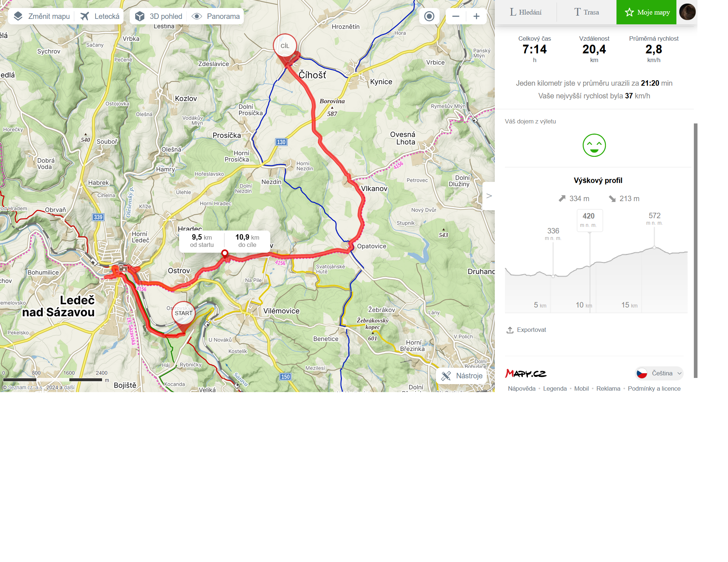Toggle Letecká aerial map view
Screen dimensions: 728x562
tap(100, 16)
